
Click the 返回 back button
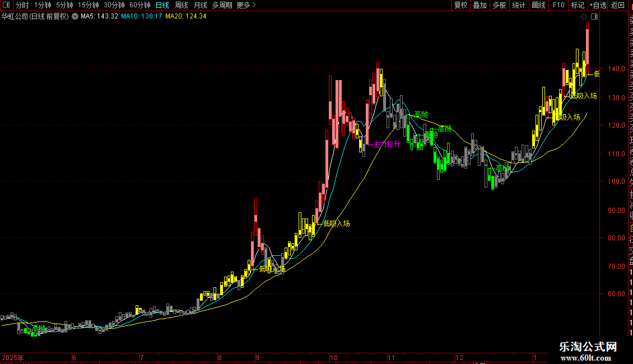(x=618, y=5)
